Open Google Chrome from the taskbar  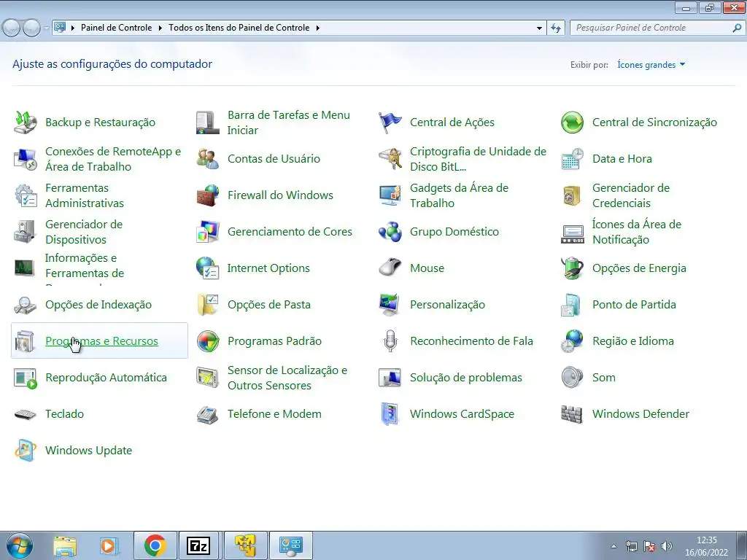click(x=155, y=545)
